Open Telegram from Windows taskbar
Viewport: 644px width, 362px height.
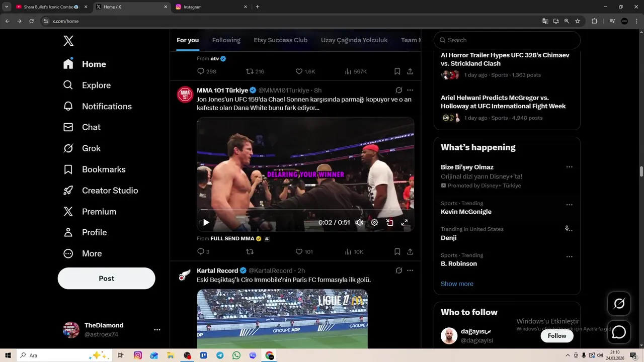pyautogui.click(x=220, y=355)
